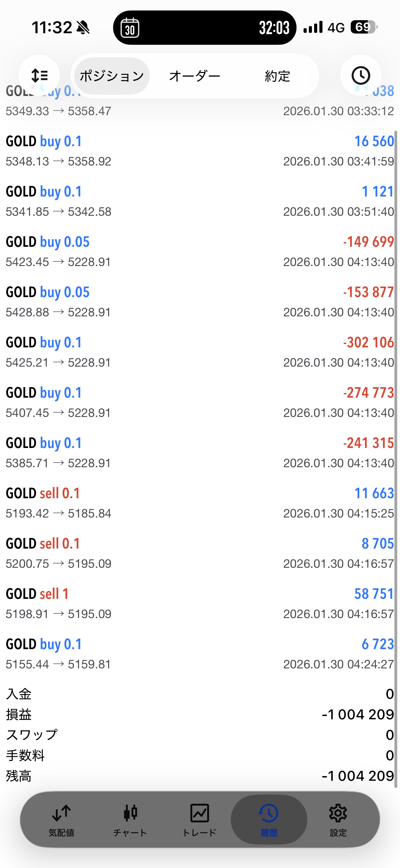Tap the 残高 balance summary row
The width and height of the screenshot is (400, 868).
coord(200,776)
